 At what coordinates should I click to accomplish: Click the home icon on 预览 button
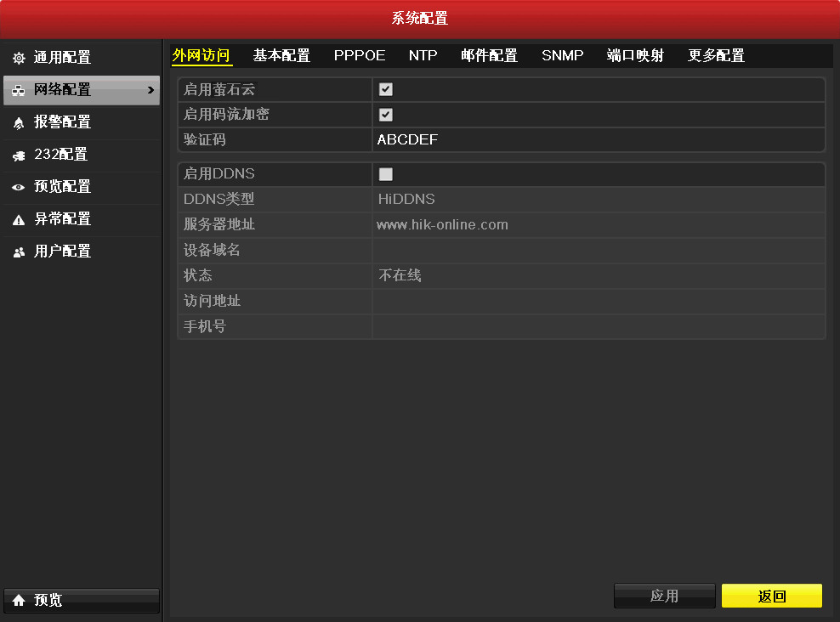[19, 601]
